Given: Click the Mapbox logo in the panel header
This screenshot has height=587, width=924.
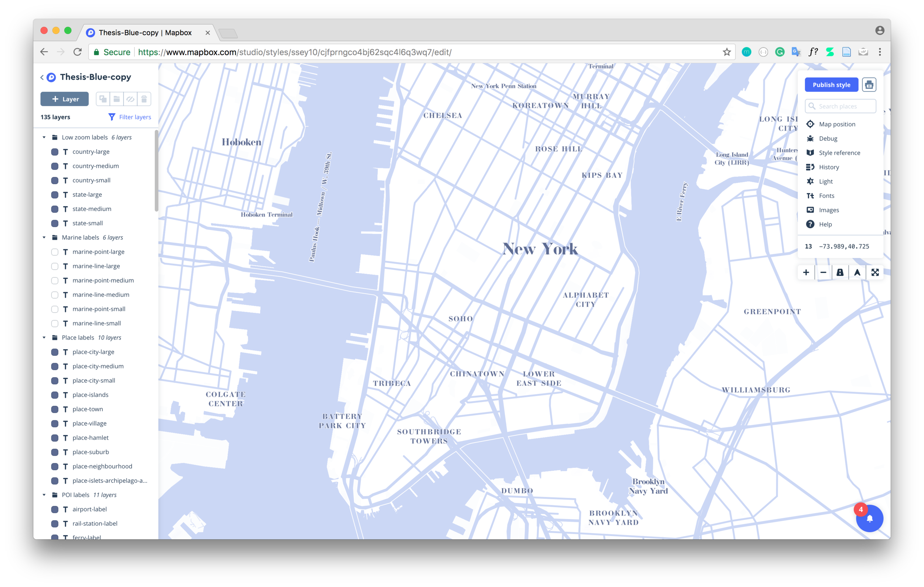Looking at the screenshot, I should [x=51, y=77].
